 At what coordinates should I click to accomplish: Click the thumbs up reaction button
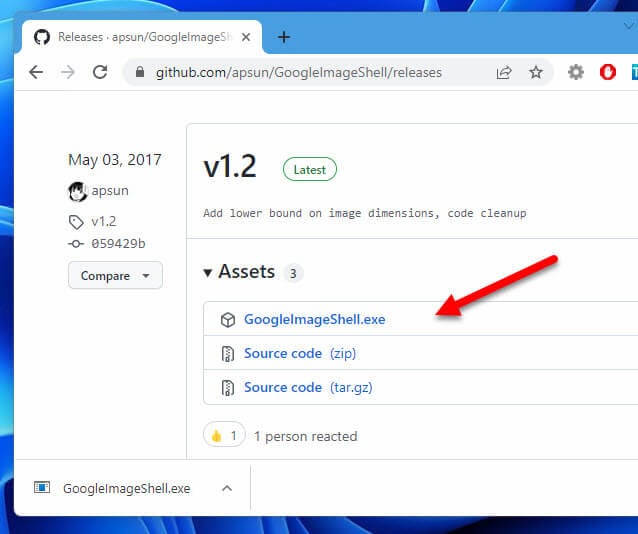click(224, 435)
